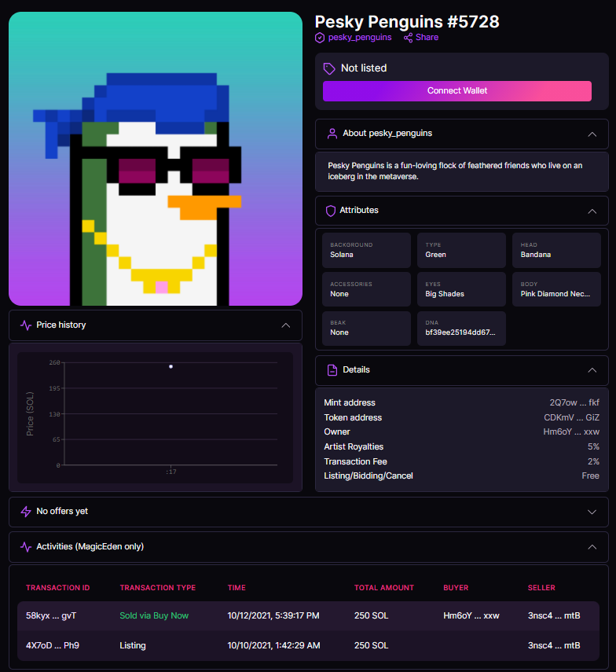Select the Background Solana attribute card
This screenshot has width=616, height=672.
click(x=366, y=250)
